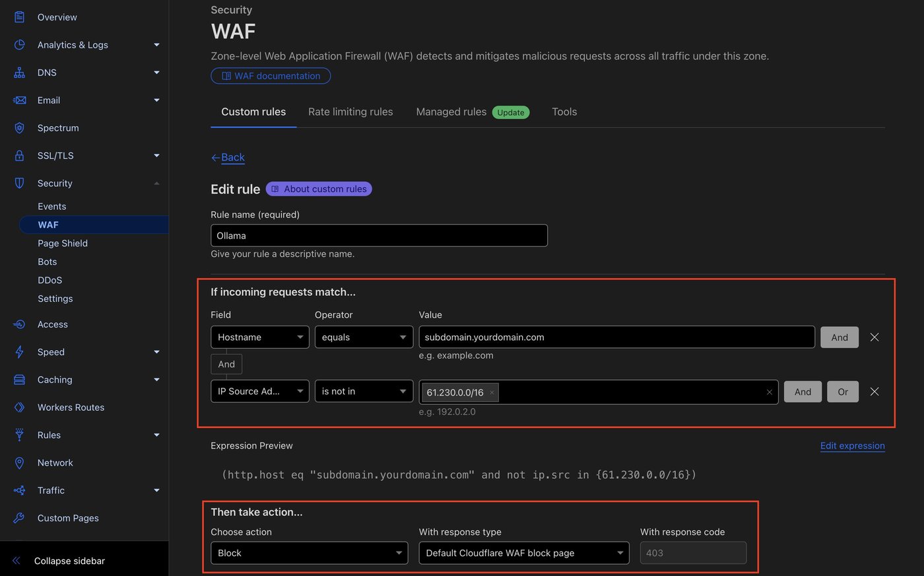Viewport: 924px width, 576px height.
Task: Remove the 61.230.0.0/16 tag
Action: tap(492, 392)
